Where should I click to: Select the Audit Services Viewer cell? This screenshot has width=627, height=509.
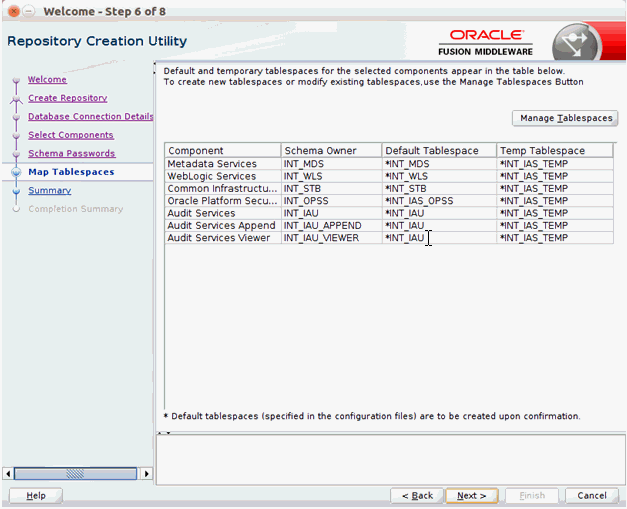(x=223, y=238)
